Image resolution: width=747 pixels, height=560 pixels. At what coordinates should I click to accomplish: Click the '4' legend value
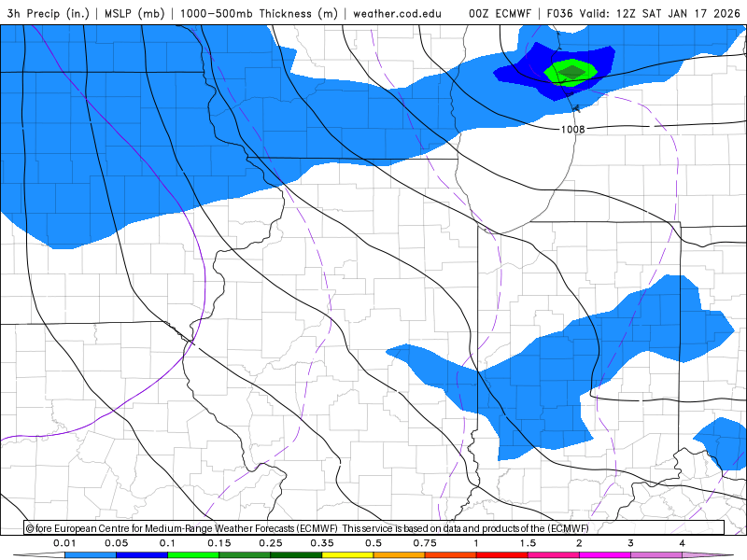click(x=683, y=543)
